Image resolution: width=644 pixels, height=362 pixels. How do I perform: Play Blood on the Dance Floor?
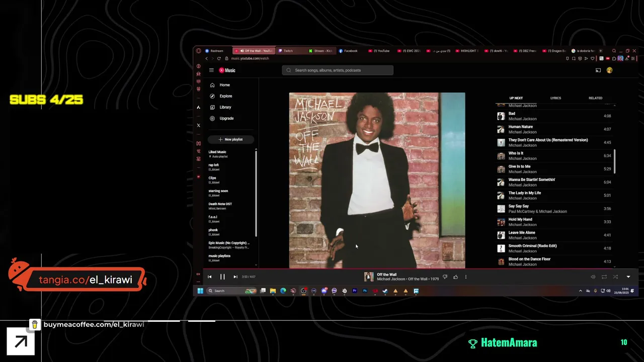(x=554, y=261)
